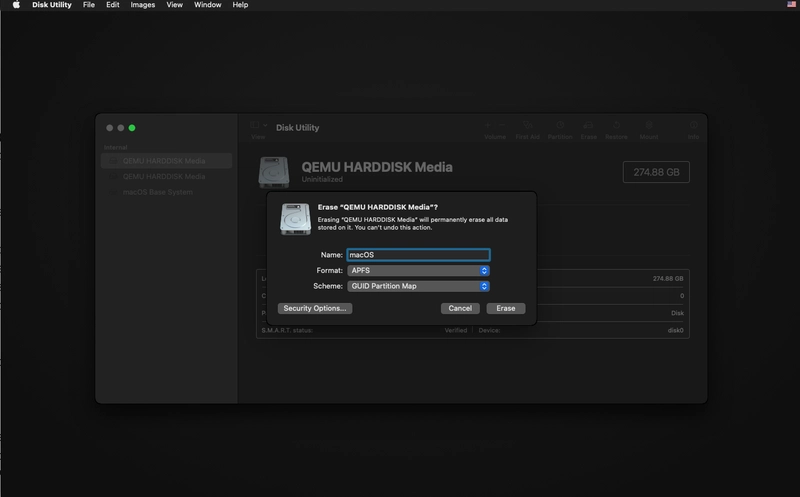Open the Format dropdown showing APFS
The image size is (800, 497).
point(418,270)
